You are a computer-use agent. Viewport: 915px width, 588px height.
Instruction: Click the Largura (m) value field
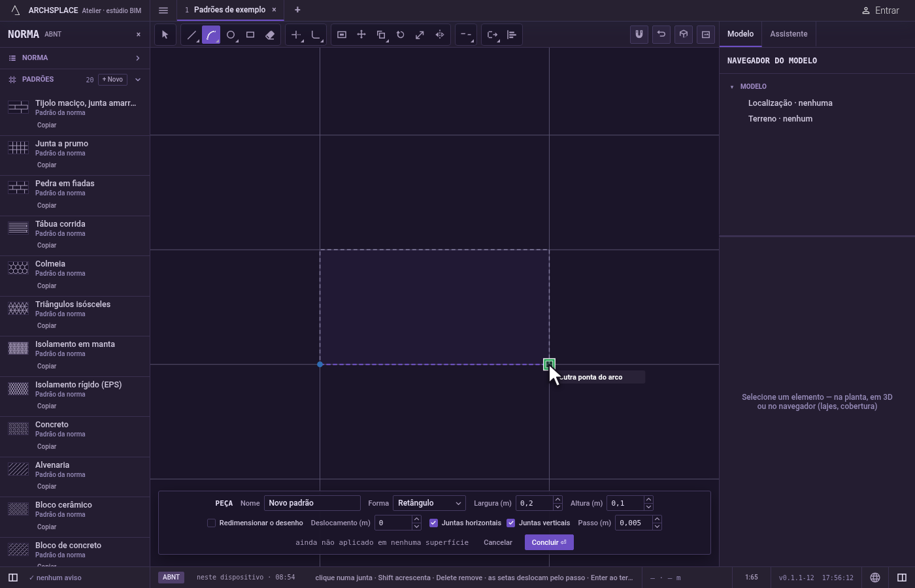[x=534, y=503]
